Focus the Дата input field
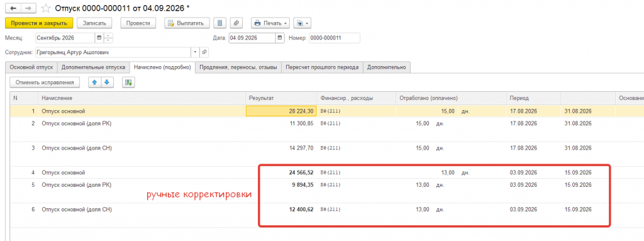The height and width of the screenshot is (241, 644). pos(252,38)
